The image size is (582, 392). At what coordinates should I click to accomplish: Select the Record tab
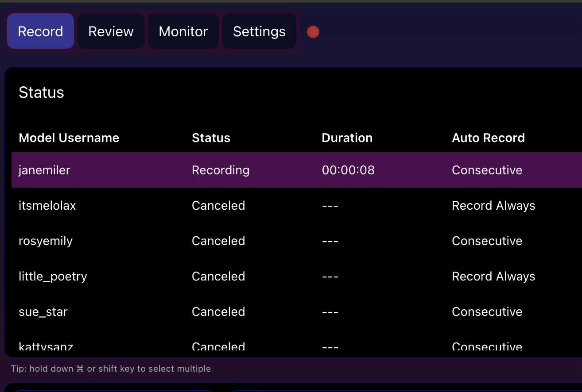coord(40,31)
